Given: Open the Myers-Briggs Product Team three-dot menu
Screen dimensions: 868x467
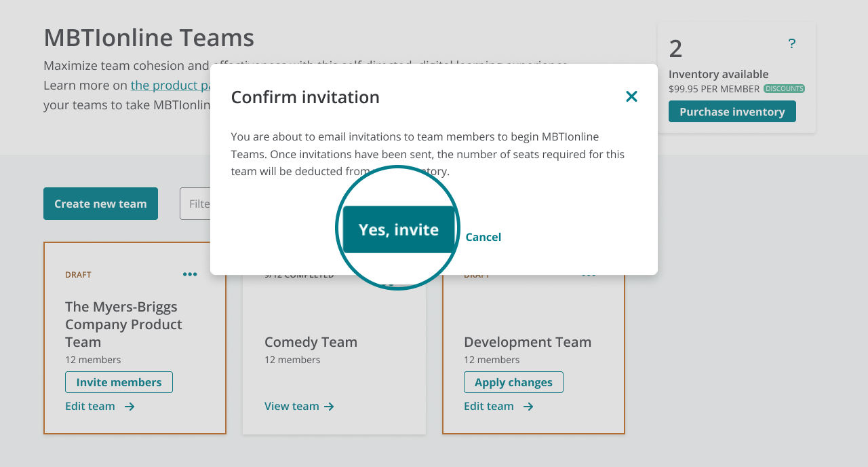Looking at the screenshot, I should (190, 274).
